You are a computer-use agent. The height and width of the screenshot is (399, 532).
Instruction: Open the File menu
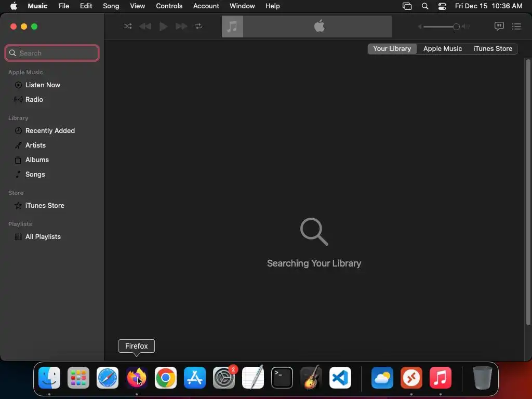coord(63,6)
